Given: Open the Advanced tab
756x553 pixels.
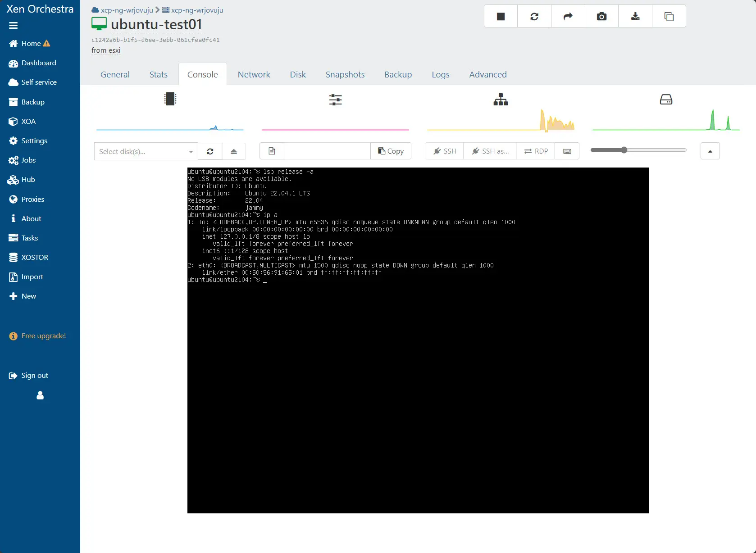Looking at the screenshot, I should point(488,74).
